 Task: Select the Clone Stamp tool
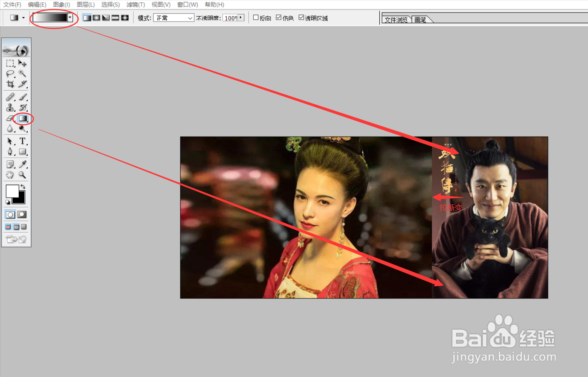click(10, 108)
